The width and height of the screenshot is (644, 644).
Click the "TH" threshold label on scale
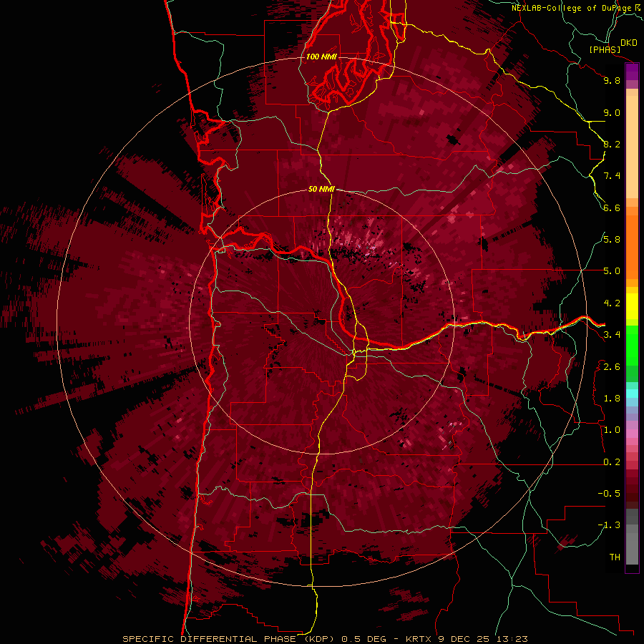(x=615, y=557)
